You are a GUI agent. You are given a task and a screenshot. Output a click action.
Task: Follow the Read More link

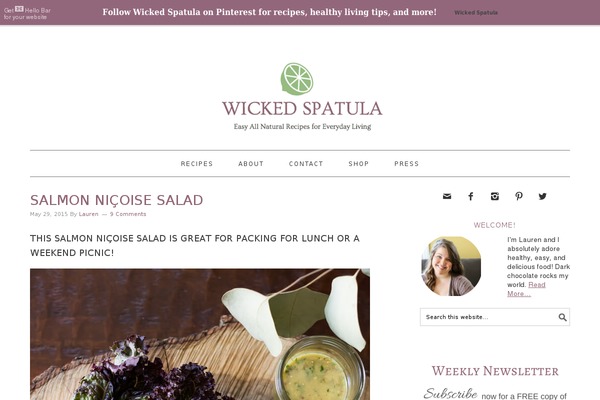(x=526, y=289)
